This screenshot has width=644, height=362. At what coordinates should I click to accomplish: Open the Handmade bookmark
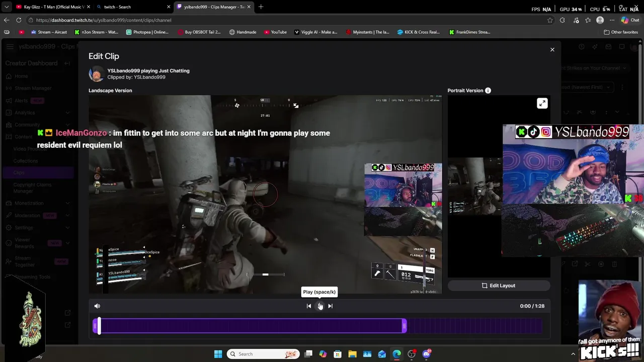pyautogui.click(x=243, y=32)
